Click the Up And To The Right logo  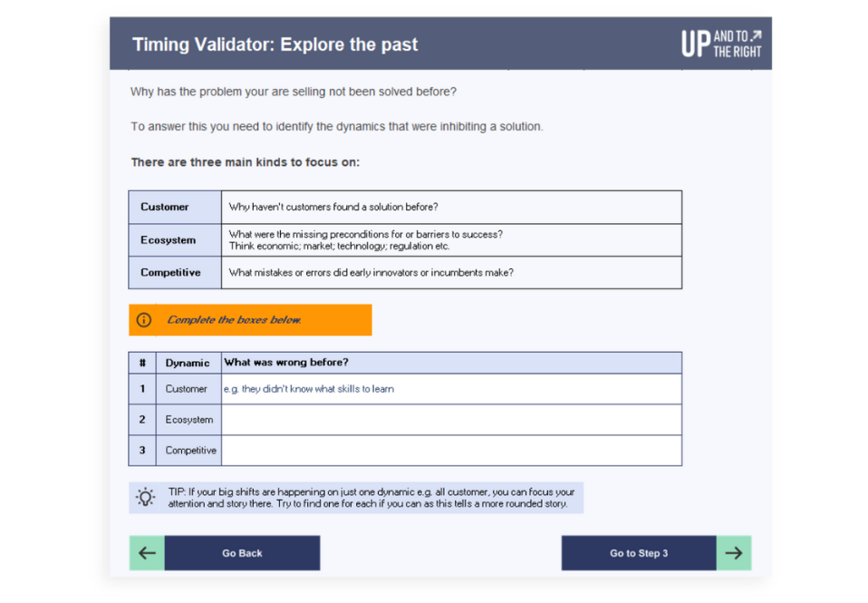[x=720, y=44]
